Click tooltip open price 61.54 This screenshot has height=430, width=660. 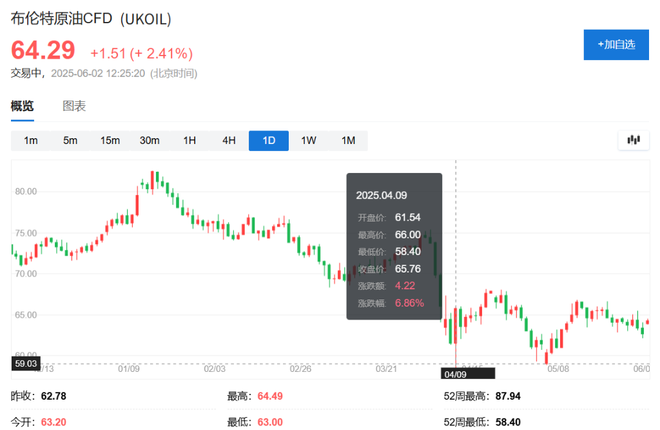click(407, 218)
